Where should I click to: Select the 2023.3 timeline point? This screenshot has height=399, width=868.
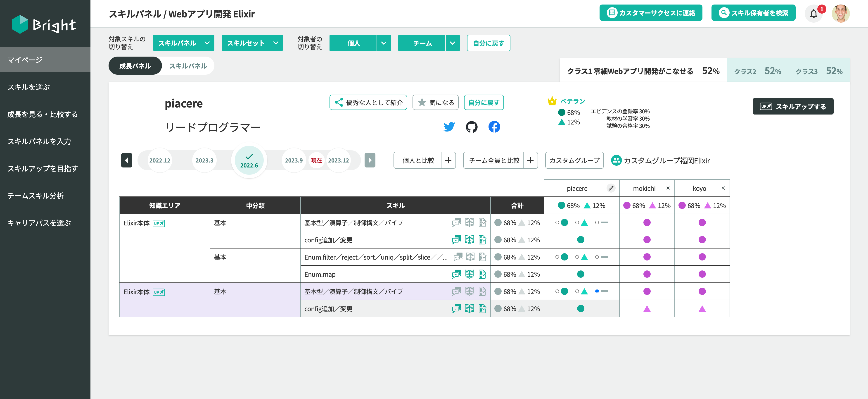(204, 160)
